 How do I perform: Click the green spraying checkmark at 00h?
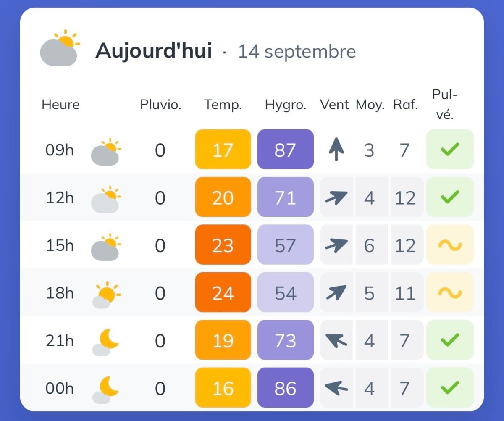(450, 387)
